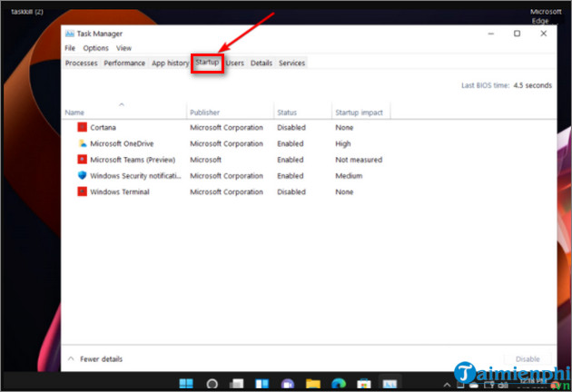Click the Fewer details label
572x392 pixels.
[101, 358]
